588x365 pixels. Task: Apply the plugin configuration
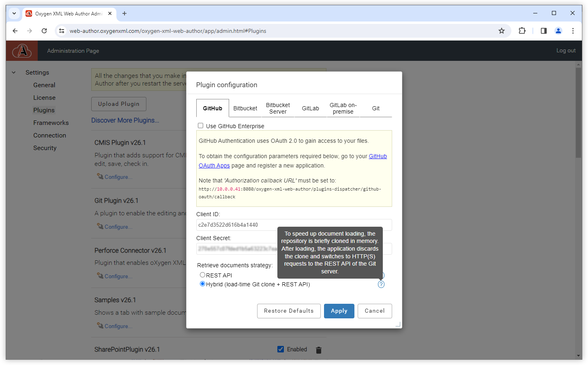(339, 311)
